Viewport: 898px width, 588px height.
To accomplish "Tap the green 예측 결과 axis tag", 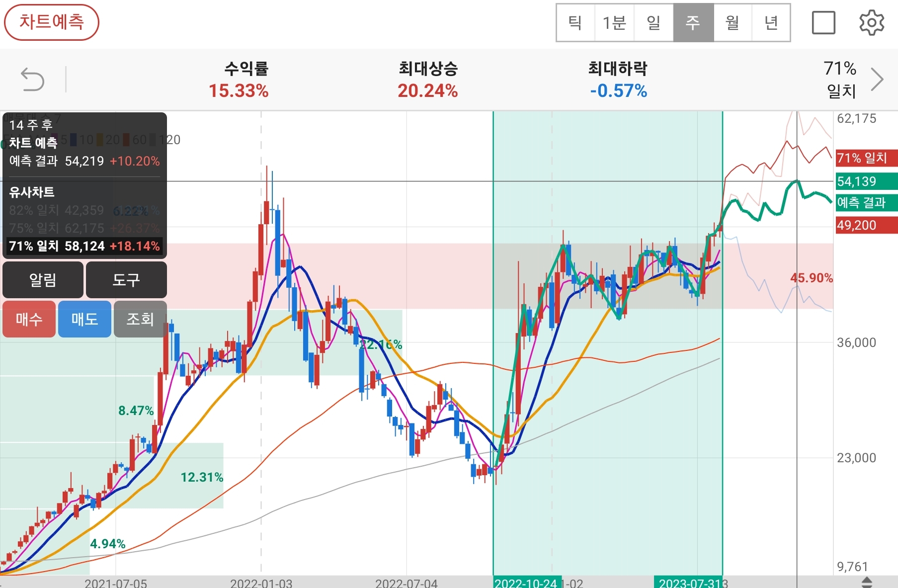I will [867, 202].
